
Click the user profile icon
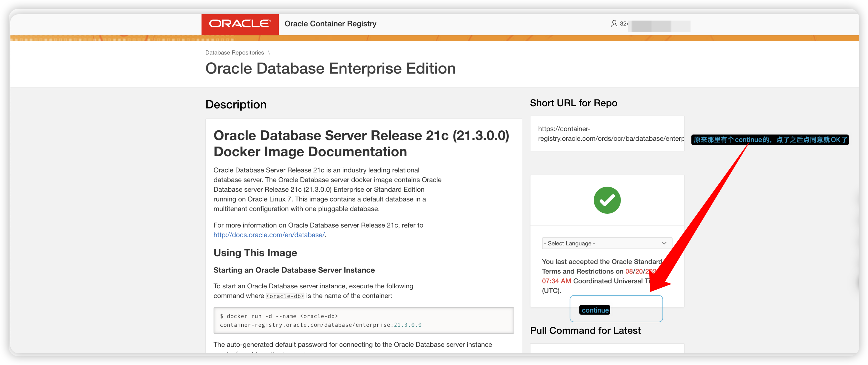pos(614,23)
